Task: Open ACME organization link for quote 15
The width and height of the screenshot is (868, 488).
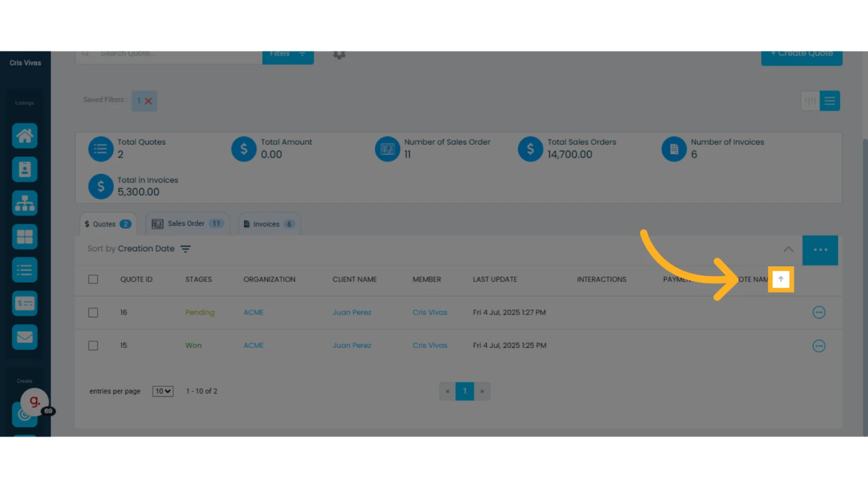Action: coord(254,346)
